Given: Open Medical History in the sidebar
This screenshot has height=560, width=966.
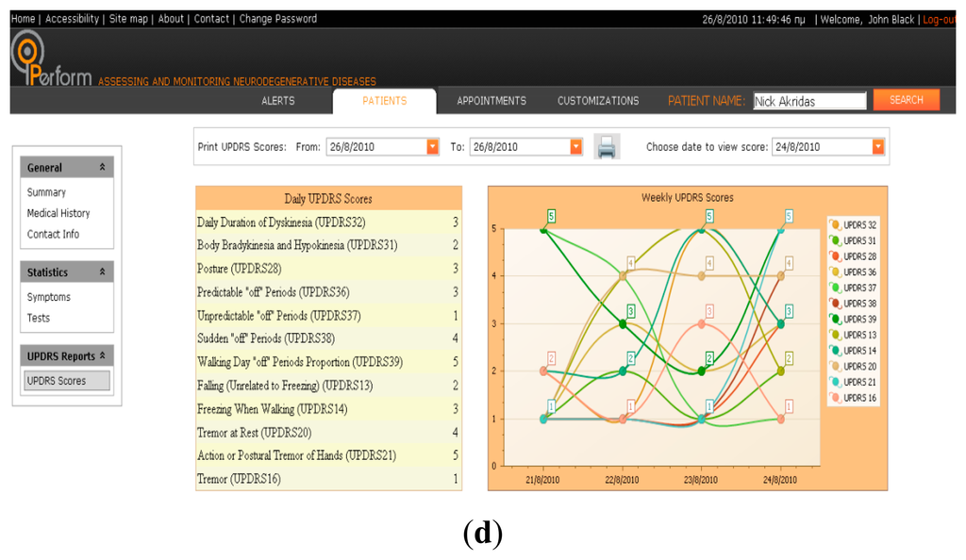Looking at the screenshot, I should pos(58,213).
